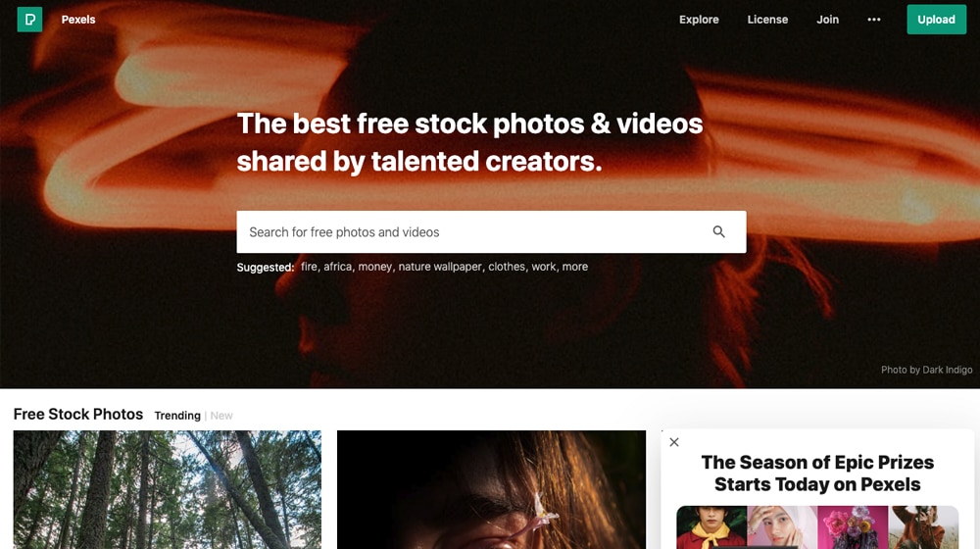Switch to the Trending photos tab

coord(177,416)
